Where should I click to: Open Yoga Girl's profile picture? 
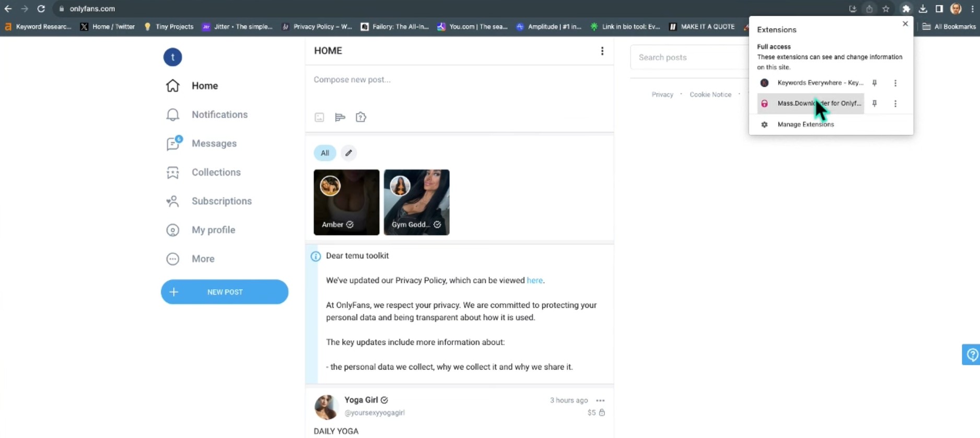pos(326,407)
